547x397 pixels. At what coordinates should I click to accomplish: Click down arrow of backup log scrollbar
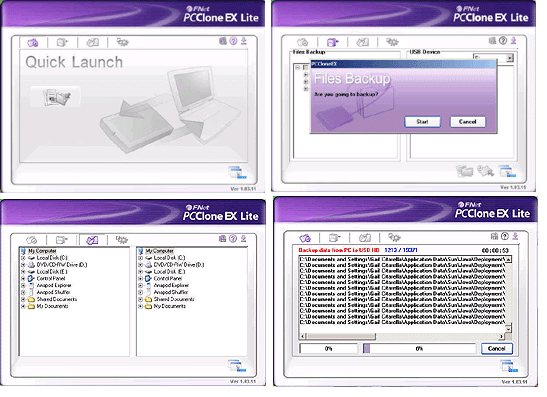(508, 329)
